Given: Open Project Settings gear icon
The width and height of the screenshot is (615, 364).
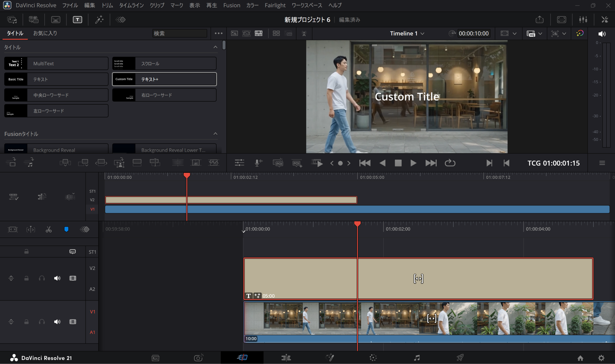Looking at the screenshot, I should pos(601,358).
